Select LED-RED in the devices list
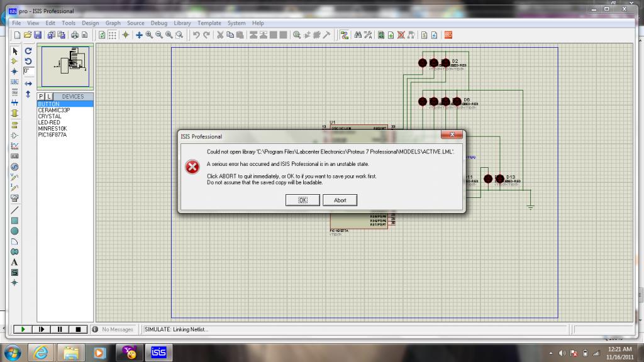Image resolution: width=644 pixels, height=362 pixels. [49, 123]
